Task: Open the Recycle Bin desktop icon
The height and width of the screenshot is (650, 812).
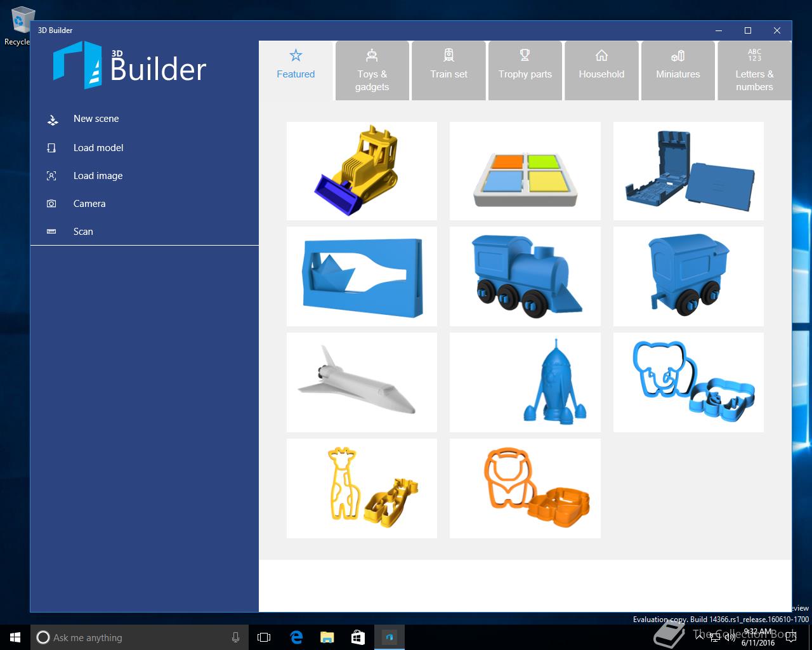Action: pyautogui.click(x=19, y=27)
